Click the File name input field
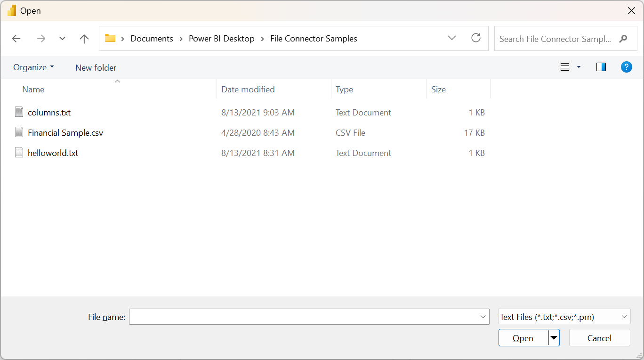This screenshot has width=644, height=360. point(309,317)
